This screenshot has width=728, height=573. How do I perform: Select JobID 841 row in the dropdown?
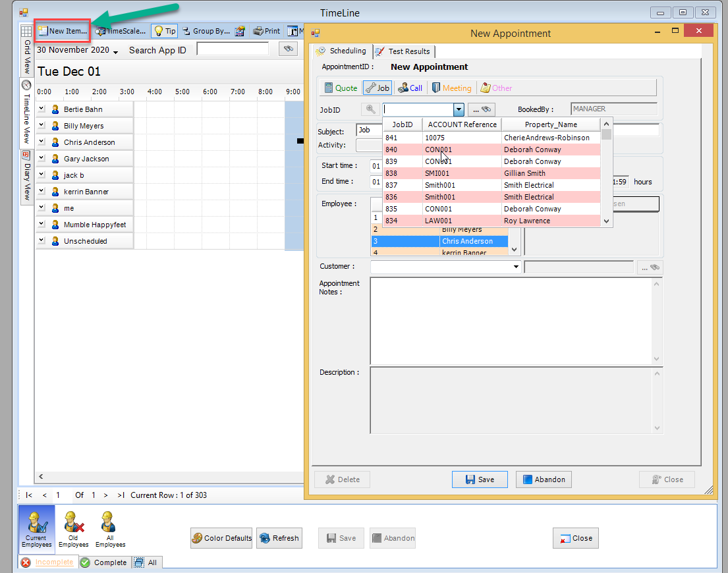(x=491, y=138)
